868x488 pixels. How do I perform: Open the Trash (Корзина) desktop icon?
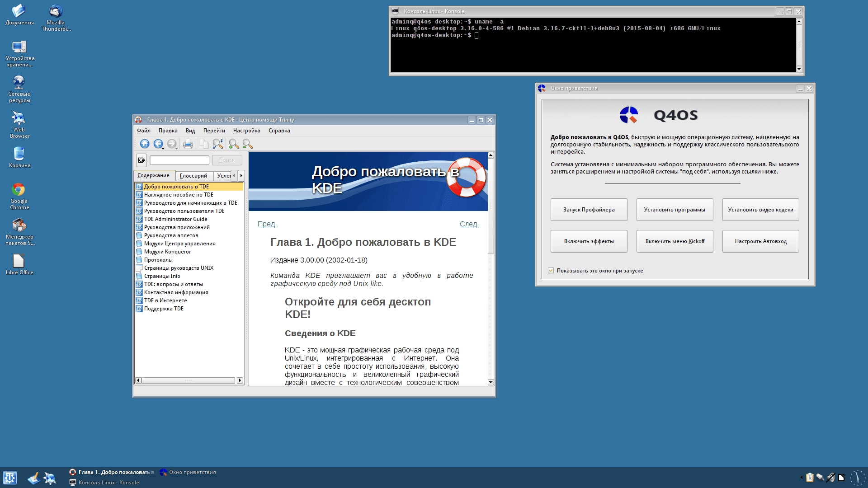pyautogui.click(x=19, y=157)
